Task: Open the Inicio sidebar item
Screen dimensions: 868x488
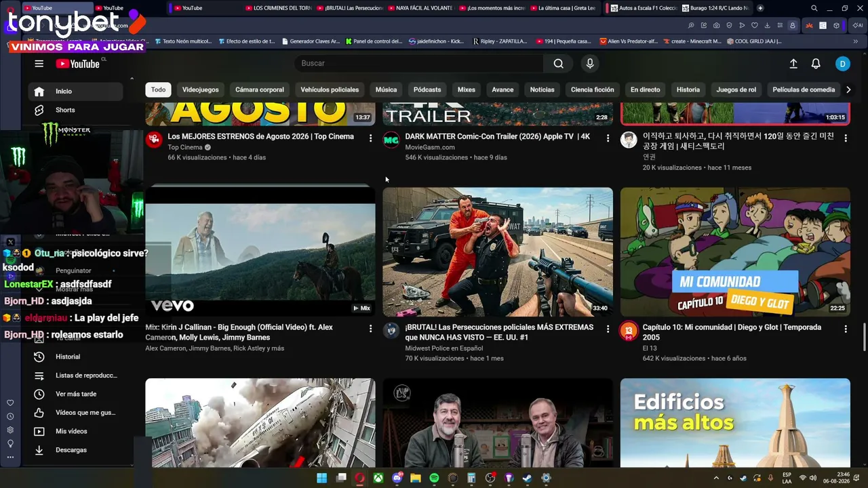Action: tap(76, 91)
